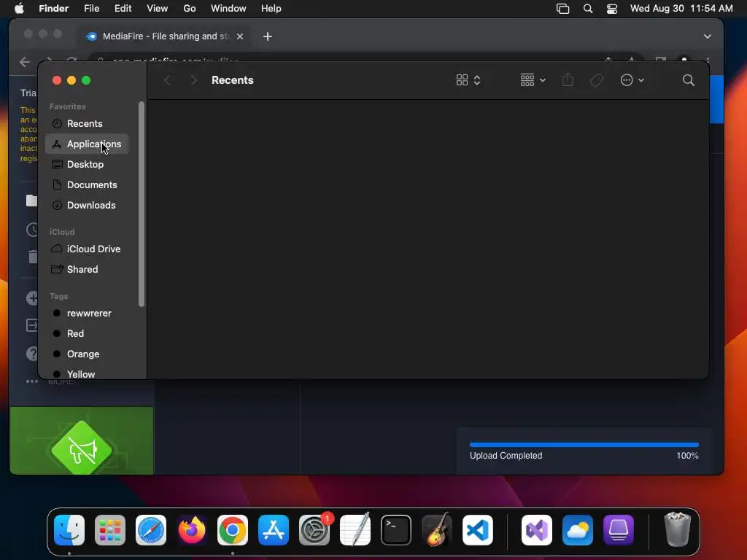Open Control Center in menu bar
The image size is (747, 560).
point(612,9)
